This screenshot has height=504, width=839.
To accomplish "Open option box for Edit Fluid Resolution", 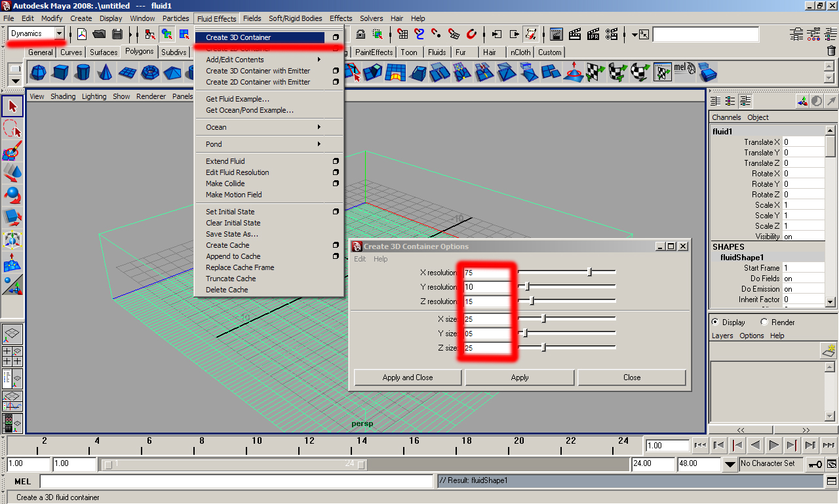I will pyautogui.click(x=336, y=172).
